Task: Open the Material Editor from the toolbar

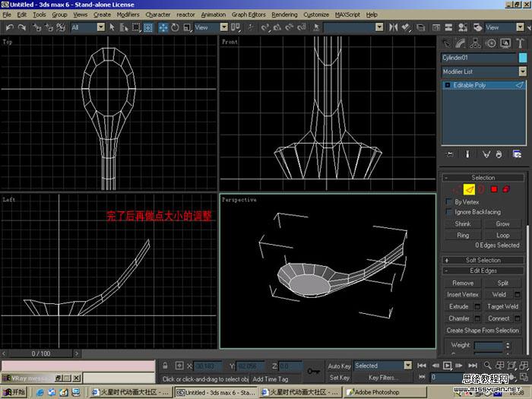Action: pos(462,27)
